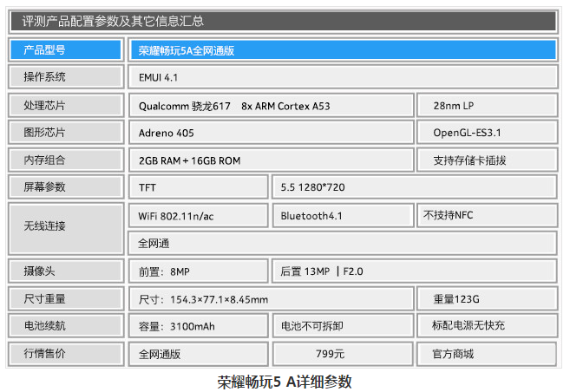The image size is (570, 392).
Task: Select the '产品型号' label cell
Action: [66, 49]
